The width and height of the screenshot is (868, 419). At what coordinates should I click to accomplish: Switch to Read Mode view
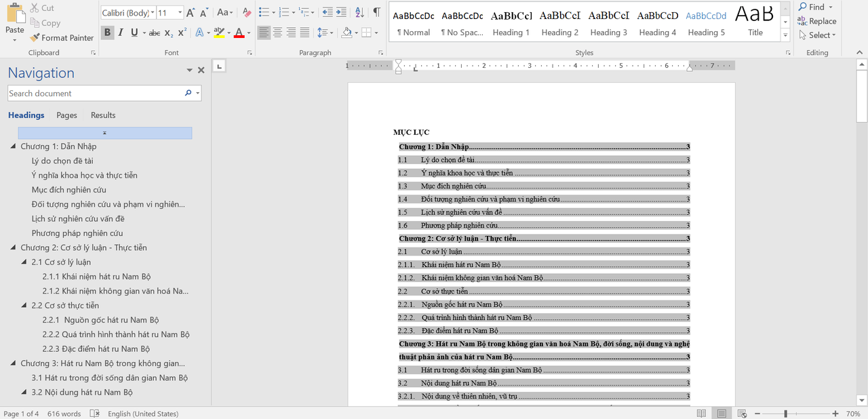(701, 414)
